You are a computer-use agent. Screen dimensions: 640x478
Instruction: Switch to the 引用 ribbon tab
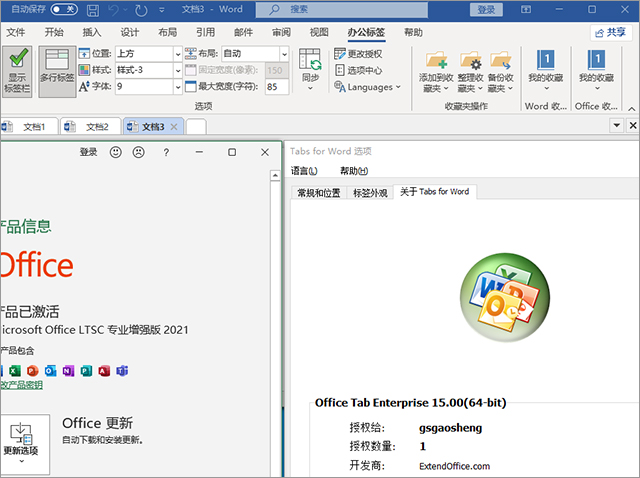(x=205, y=32)
